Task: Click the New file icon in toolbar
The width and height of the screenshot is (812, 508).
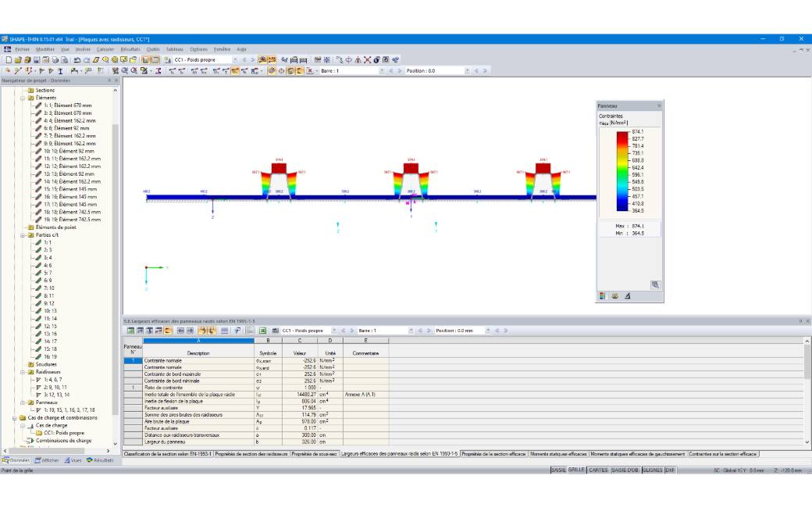Action: point(9,59)
